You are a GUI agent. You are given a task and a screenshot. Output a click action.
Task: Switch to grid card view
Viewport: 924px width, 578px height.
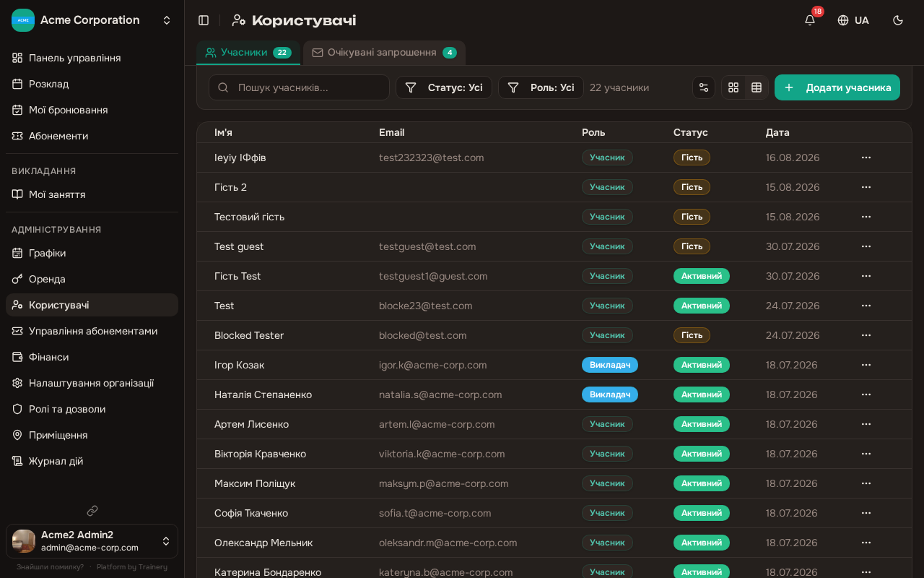(733, 87)
